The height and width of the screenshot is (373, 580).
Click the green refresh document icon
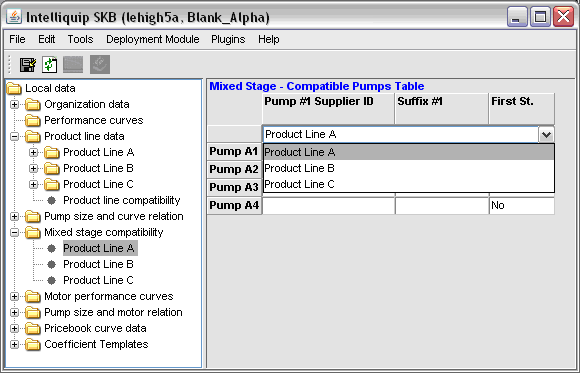pyautogui.click(x=50, y=65)
